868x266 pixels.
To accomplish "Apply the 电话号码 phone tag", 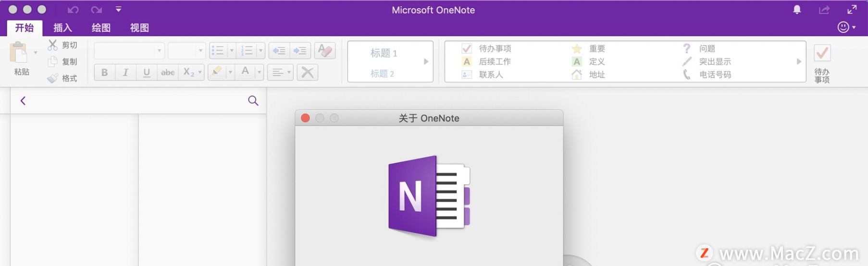I will (x=707, y=74).
